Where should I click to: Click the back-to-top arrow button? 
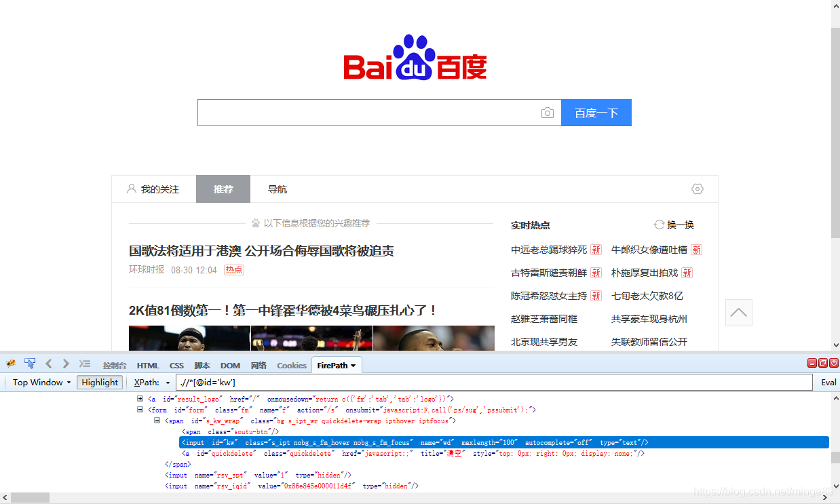click(x=739, y=313)
